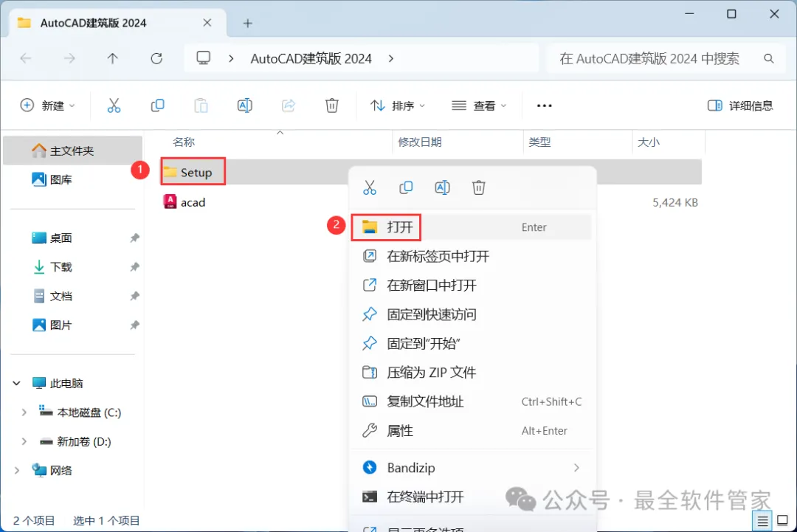
Task: Switch to the details list view icon
Action: tap(762, 521)
